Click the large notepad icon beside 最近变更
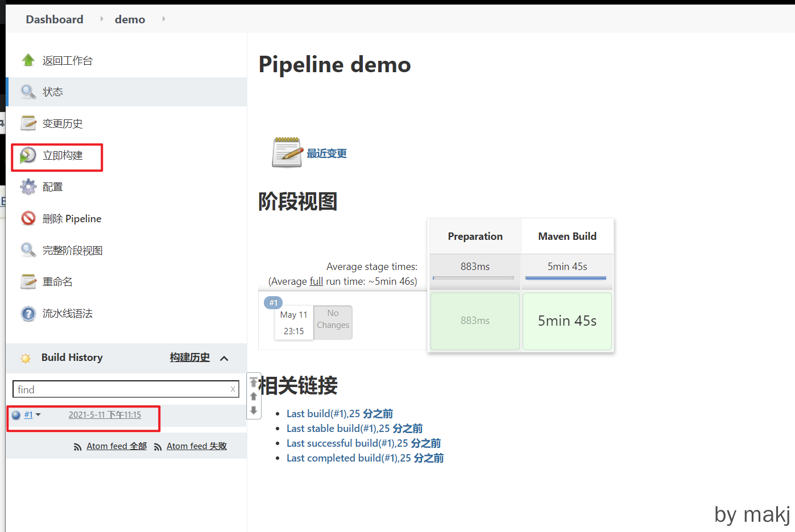Screen dimensions: 795x532 click(x=287, y=153)
